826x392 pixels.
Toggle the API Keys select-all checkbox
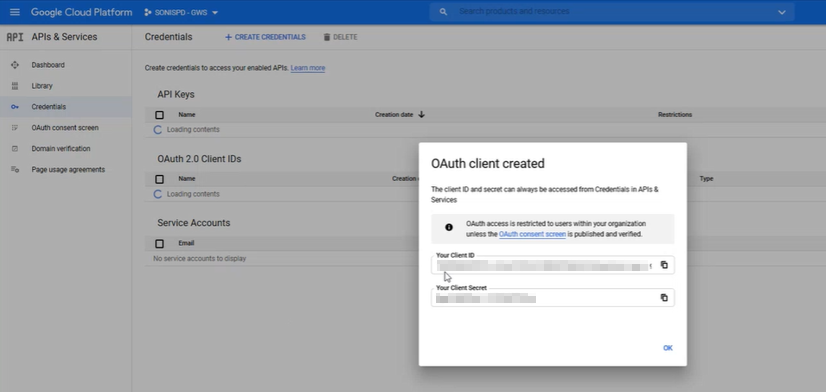coord(160,115)
